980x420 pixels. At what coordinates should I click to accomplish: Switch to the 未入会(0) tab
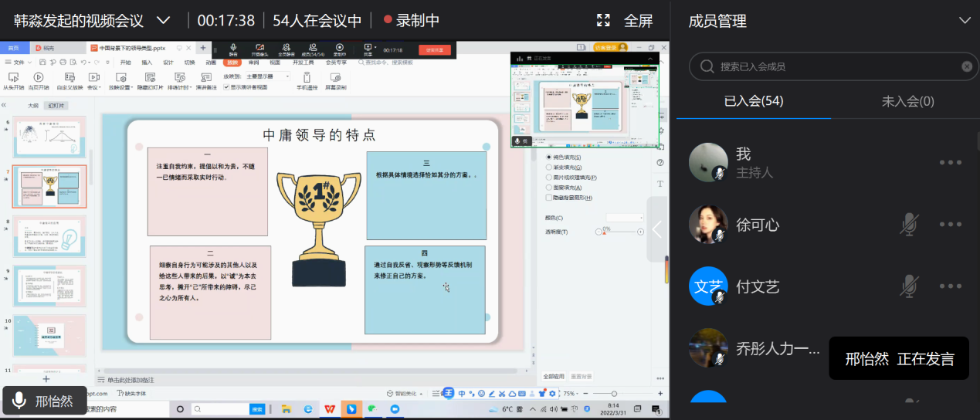tap(907, 101)
